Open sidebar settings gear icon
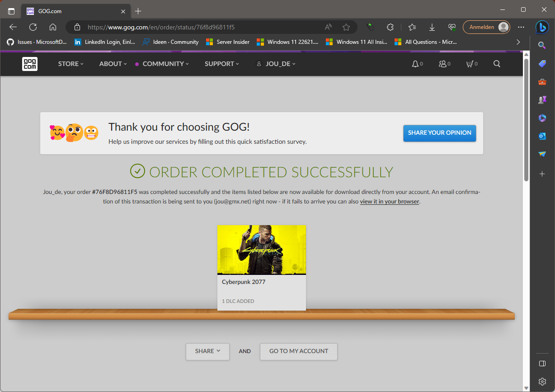The width and height of the screenshot is (555, 392). click(542, 382)
